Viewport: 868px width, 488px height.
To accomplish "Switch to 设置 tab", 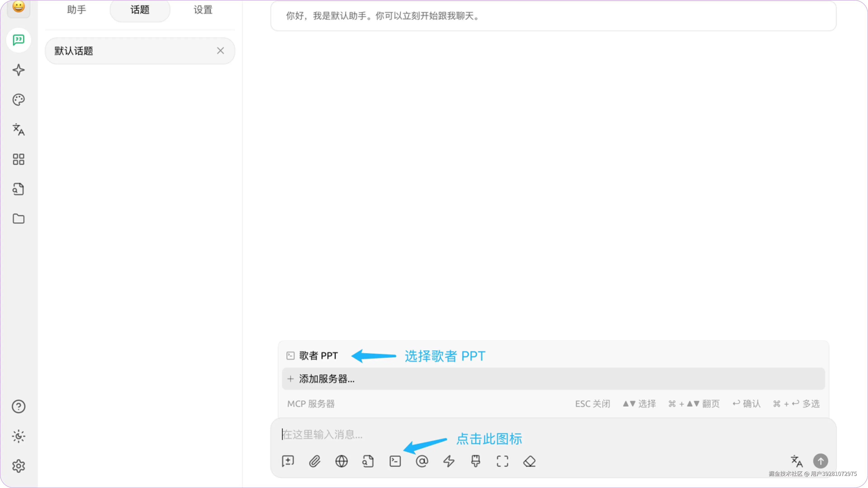I will point(203,10).
